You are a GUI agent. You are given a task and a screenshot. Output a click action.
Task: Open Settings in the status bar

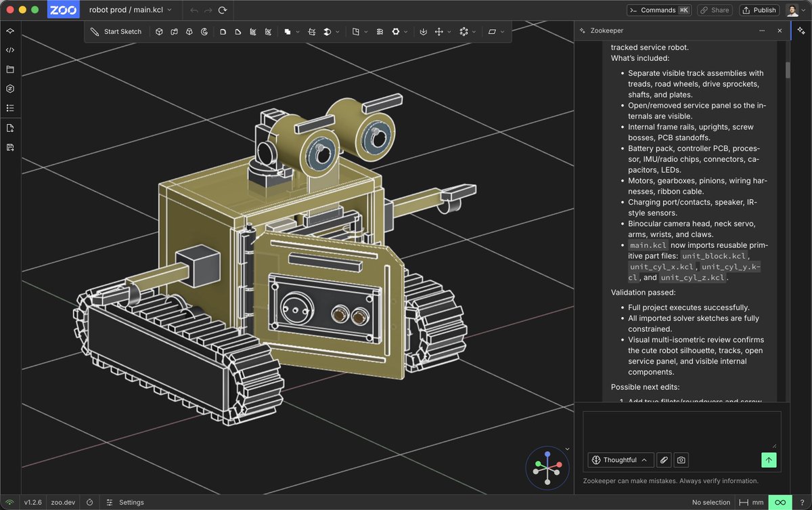pos(125,503)
